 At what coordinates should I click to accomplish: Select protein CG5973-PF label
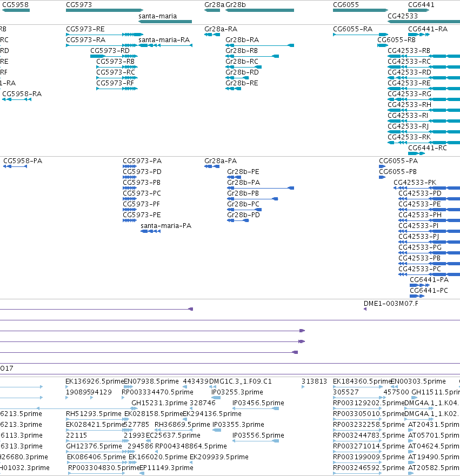(x=141, y=204)
